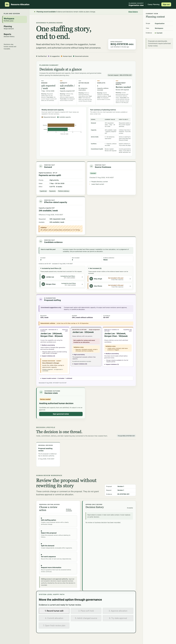Expand Riley Singh row plus icon
This screenshot has height=644, width=176.
pyautogui.click(x=130, y=279)
